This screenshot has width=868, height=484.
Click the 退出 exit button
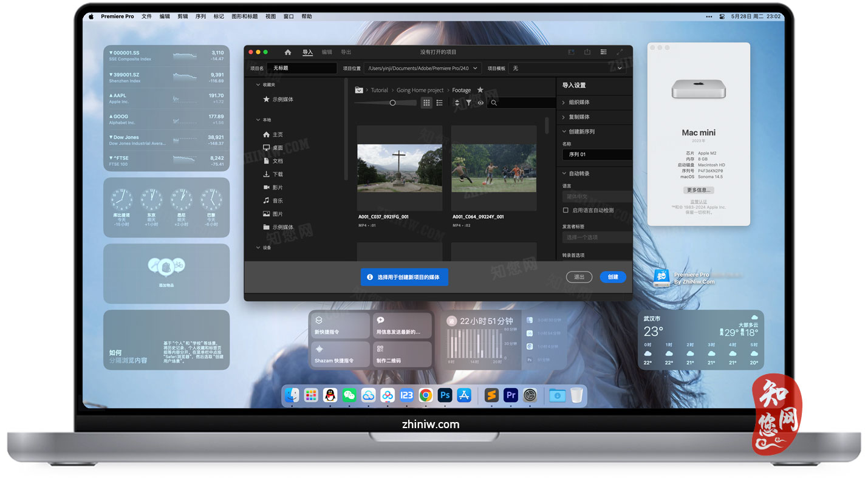click(579, 277)
